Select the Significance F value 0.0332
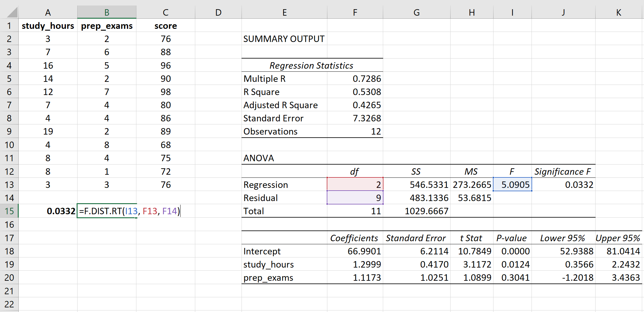This screenshot has height=312, width=644. coord(563,185)
